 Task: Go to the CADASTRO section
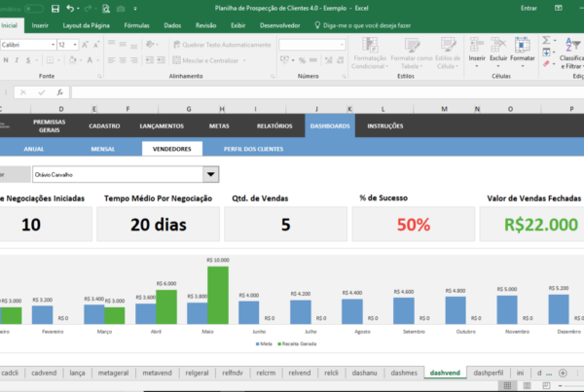(104, 125)
